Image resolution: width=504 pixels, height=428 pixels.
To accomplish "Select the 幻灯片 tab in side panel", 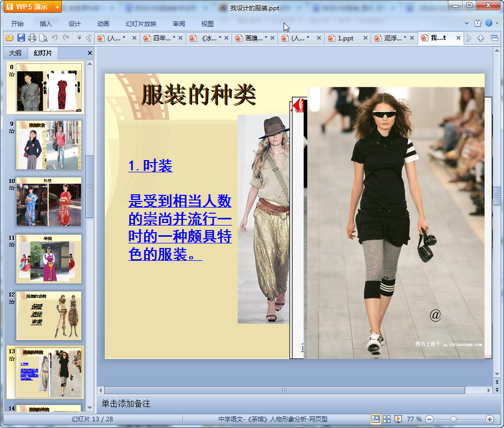I will click(x=42, y=53).
